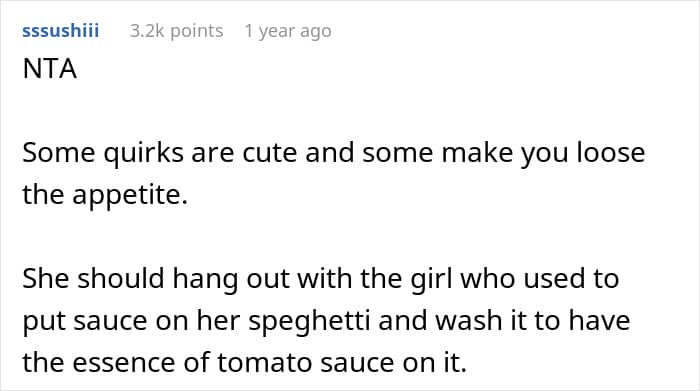Click the NTA verdict text
The height and width of the screenshot is (391, 700).
pyautogui.click(x=50, y=69)
